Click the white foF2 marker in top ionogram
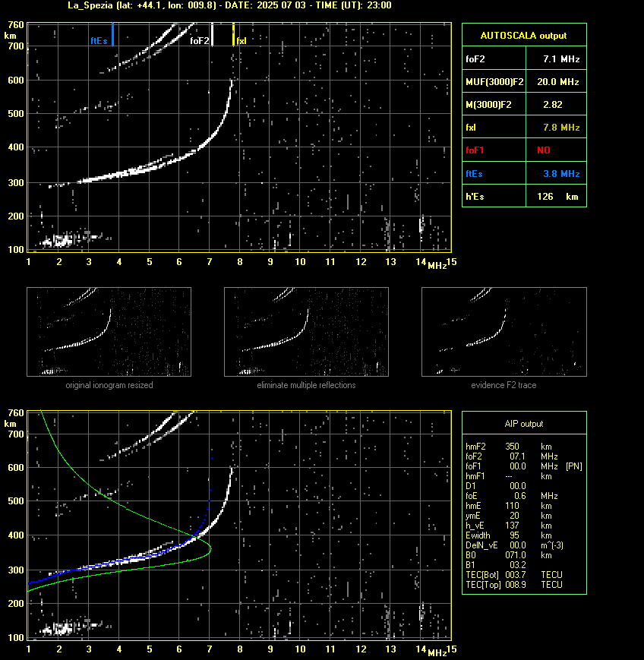 212,34
